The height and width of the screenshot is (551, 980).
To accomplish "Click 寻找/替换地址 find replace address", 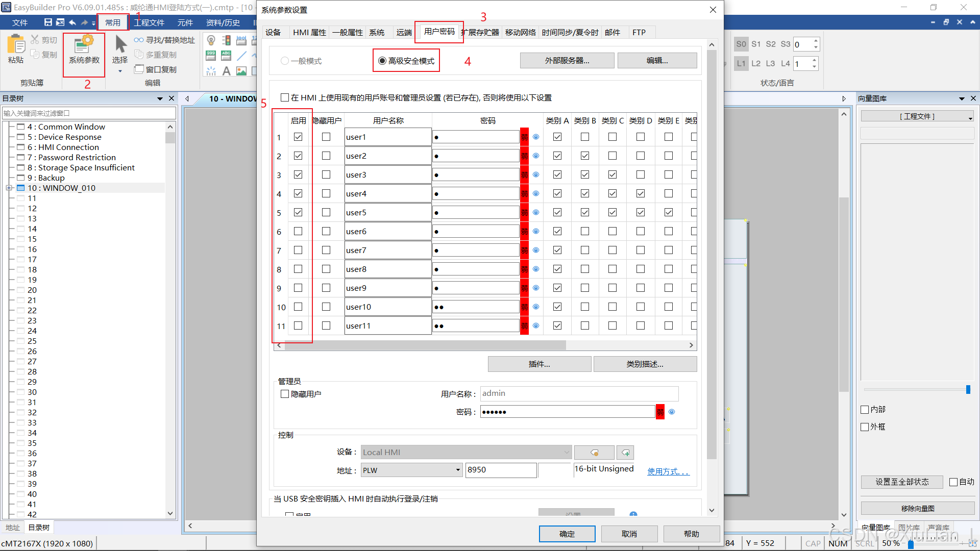I will [164, 40].
